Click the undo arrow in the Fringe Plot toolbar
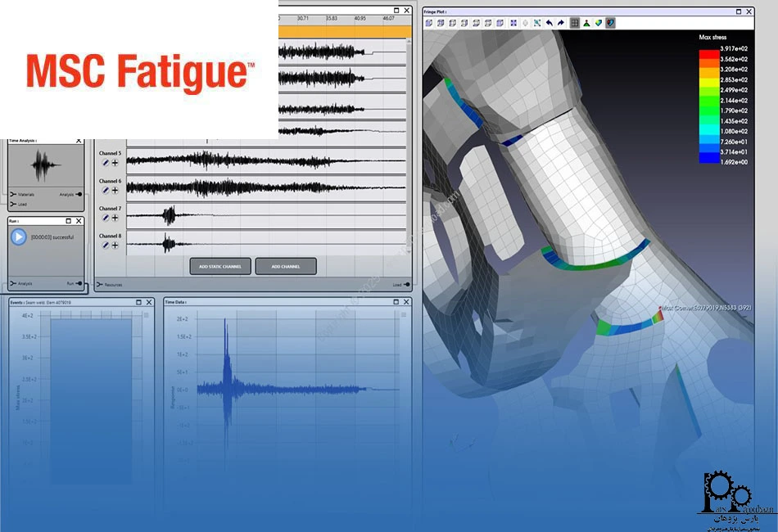The width and height of the screenshot is (778, 532). pos(549,22)
